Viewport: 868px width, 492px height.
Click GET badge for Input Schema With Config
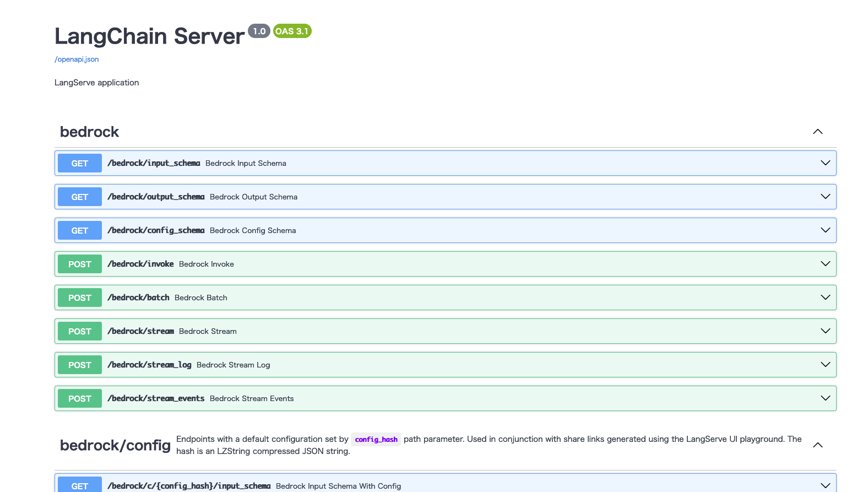point(80,484)
